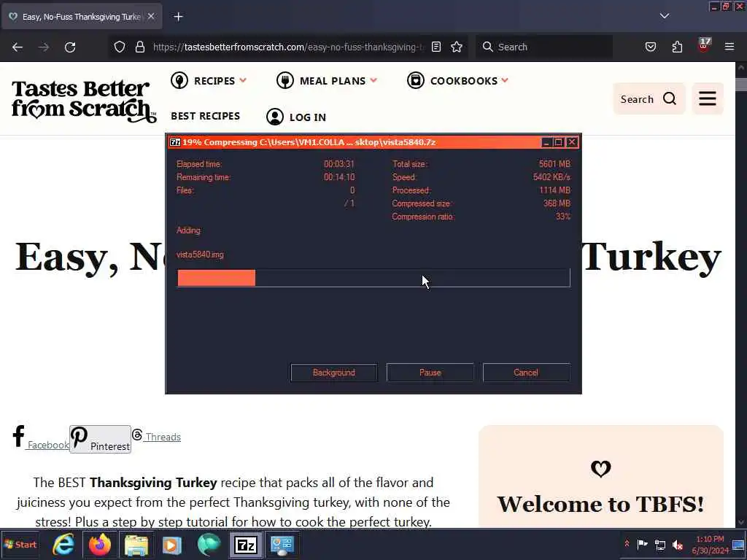Click the URL address field
747x560 pixels.
(287, 47)
